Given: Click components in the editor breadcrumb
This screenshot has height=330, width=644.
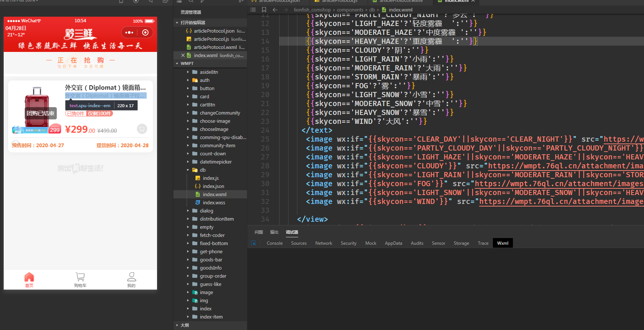Looking at the screenshot, I should [350, 10].
